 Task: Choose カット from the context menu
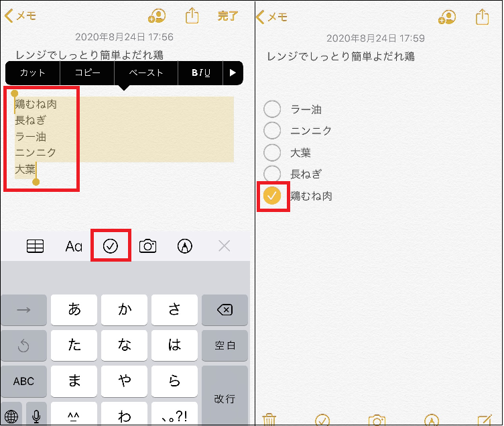33,73
